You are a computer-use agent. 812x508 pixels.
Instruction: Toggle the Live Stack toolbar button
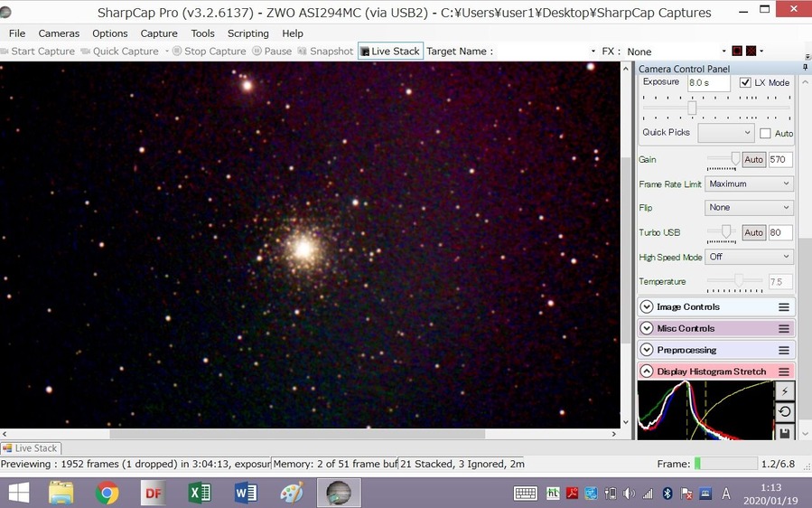[x=390, y=52]
